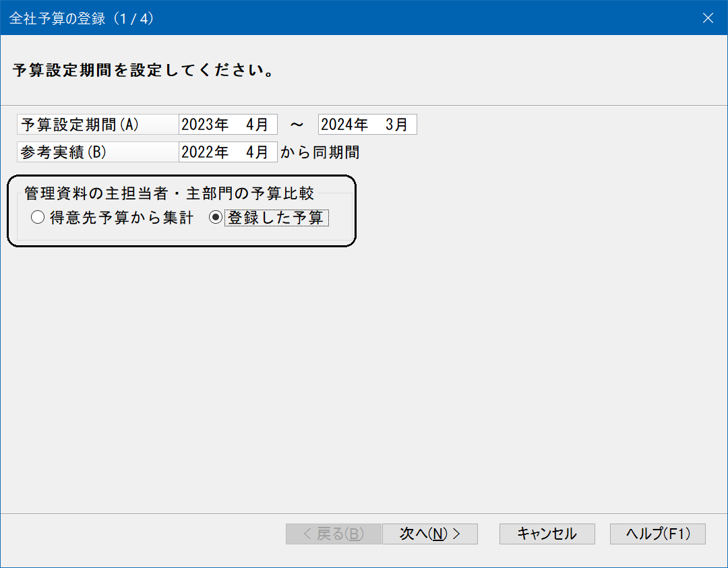
Task: Click the 予算設定期間を設定してください instruction heading
Action: tap(143, 70)
